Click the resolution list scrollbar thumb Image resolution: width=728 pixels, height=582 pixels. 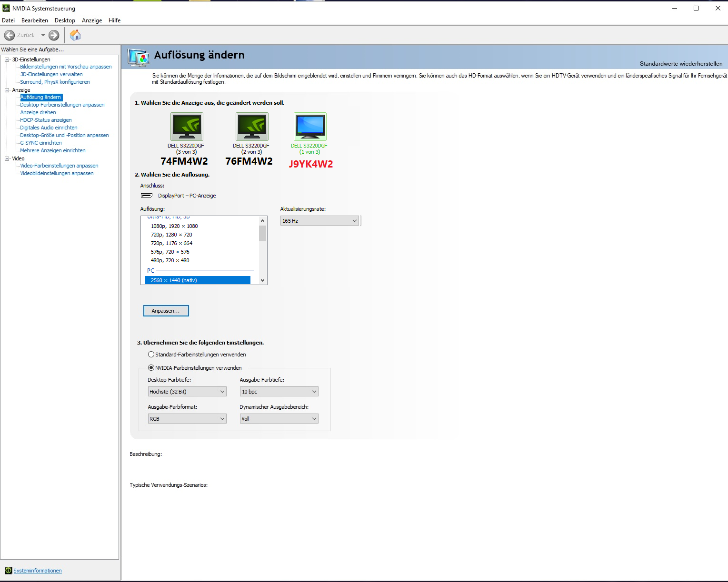262,233
